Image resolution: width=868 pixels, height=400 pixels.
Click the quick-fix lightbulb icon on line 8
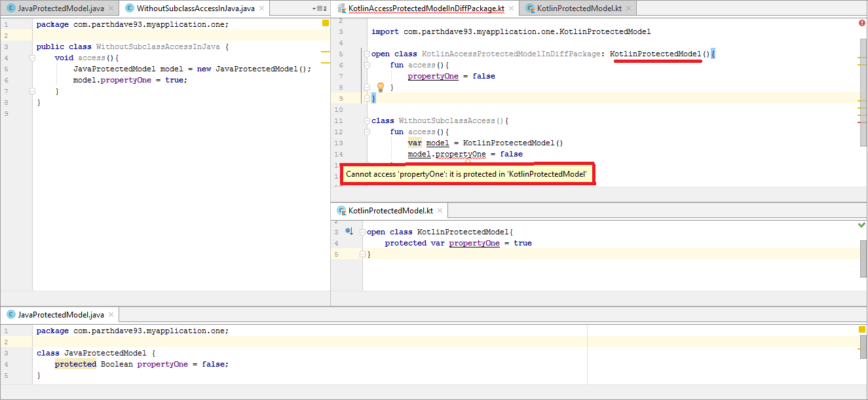pos(380,87)
